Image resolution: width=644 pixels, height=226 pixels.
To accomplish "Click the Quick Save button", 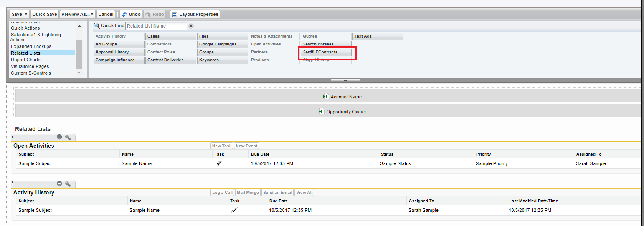I will tap(45, 14).
